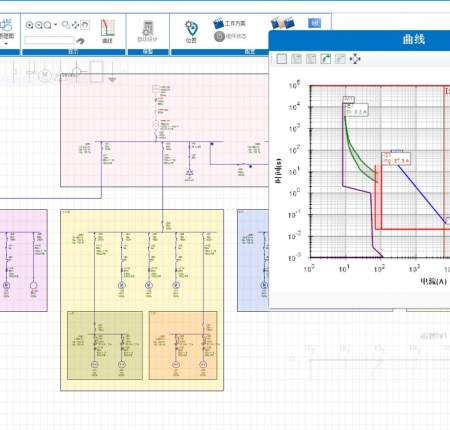
Task: Open the 曲线 curves tool in ribbon
Action: (x=108, y=31)
